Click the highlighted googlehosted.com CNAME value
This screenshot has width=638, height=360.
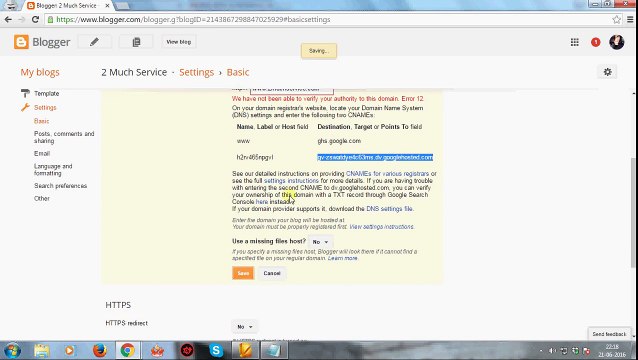[x=375, y=157]
